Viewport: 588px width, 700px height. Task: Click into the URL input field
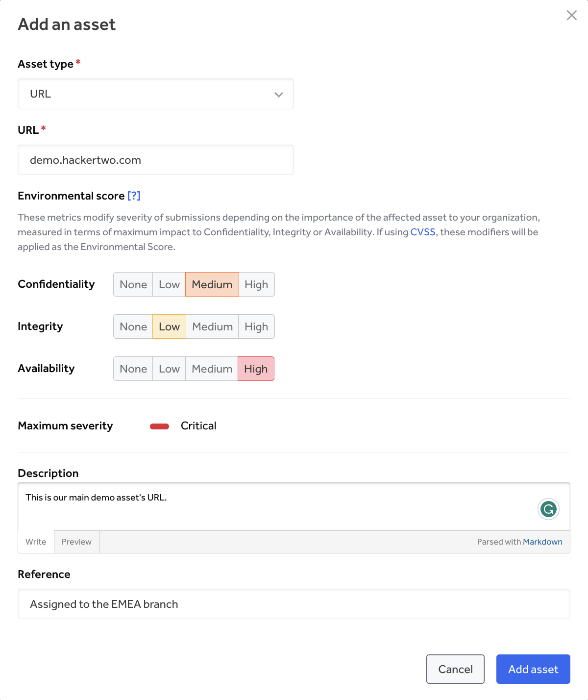pos(155,160)
